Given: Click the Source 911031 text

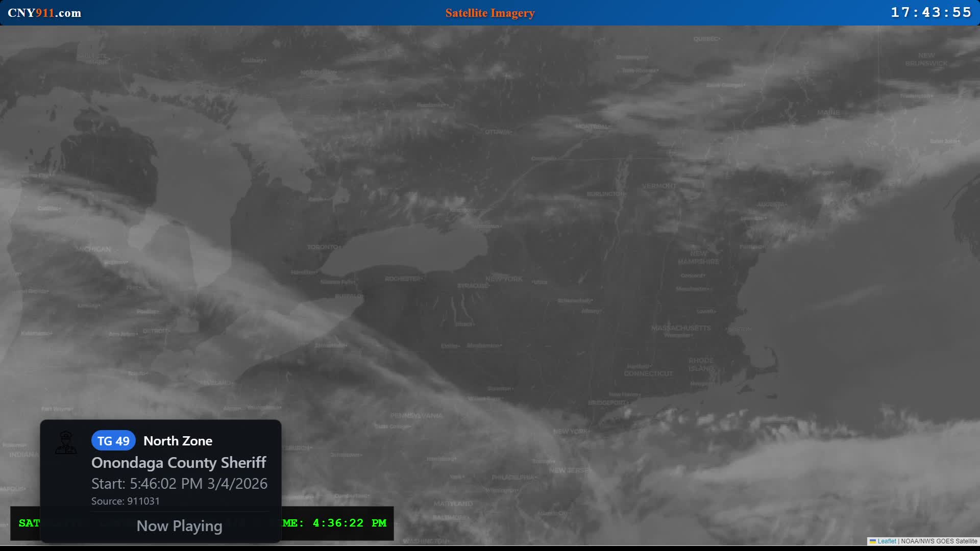Looking at the screenshot, I should (126, 502).
